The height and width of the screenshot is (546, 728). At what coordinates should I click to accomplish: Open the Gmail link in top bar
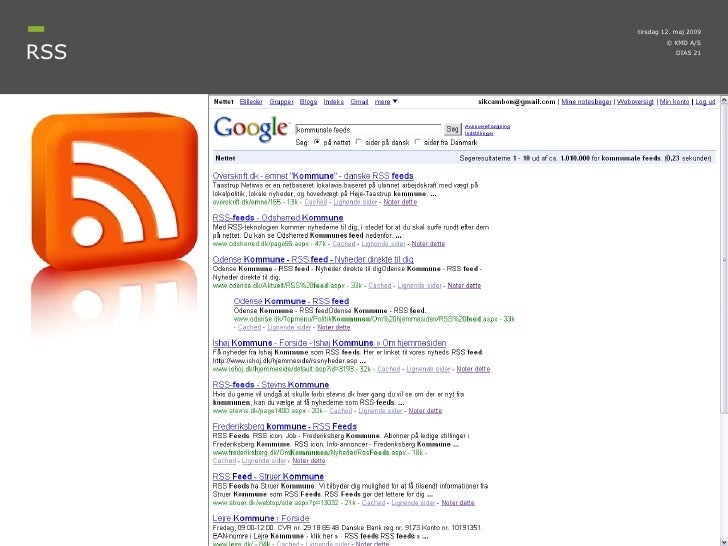pyautogui.click(x=359, y=102)
